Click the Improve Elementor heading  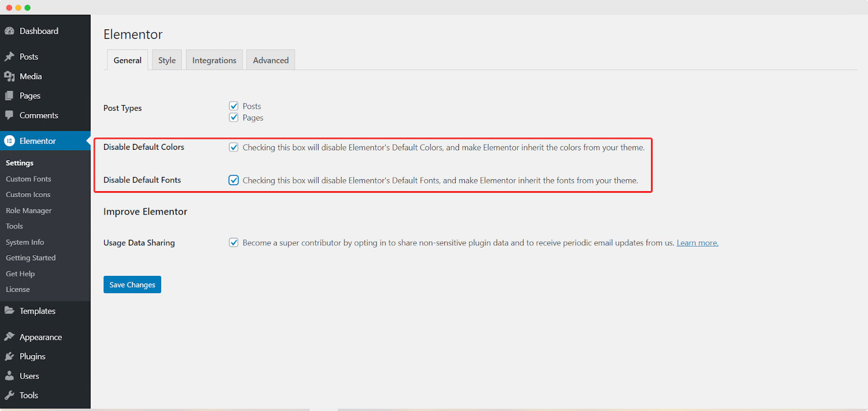click(145, 212)
